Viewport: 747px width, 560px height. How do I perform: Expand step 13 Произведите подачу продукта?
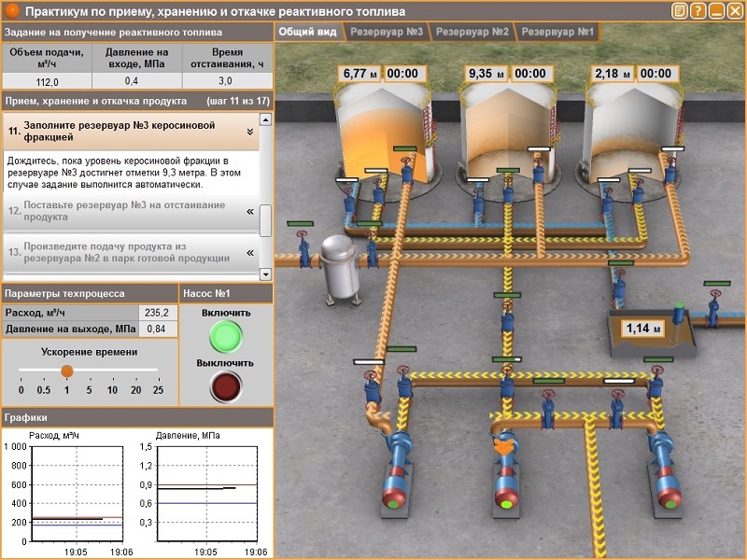pos(250,252)
